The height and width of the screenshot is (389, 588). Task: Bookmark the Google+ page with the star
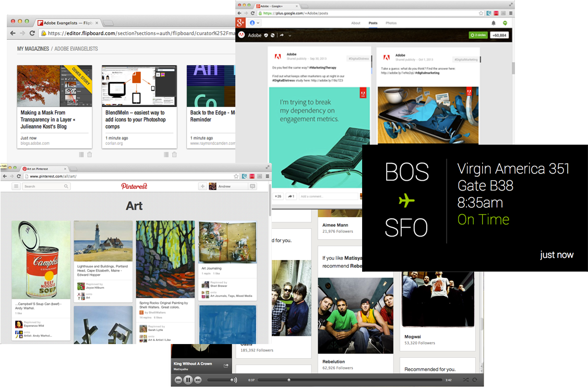[481, 13]
